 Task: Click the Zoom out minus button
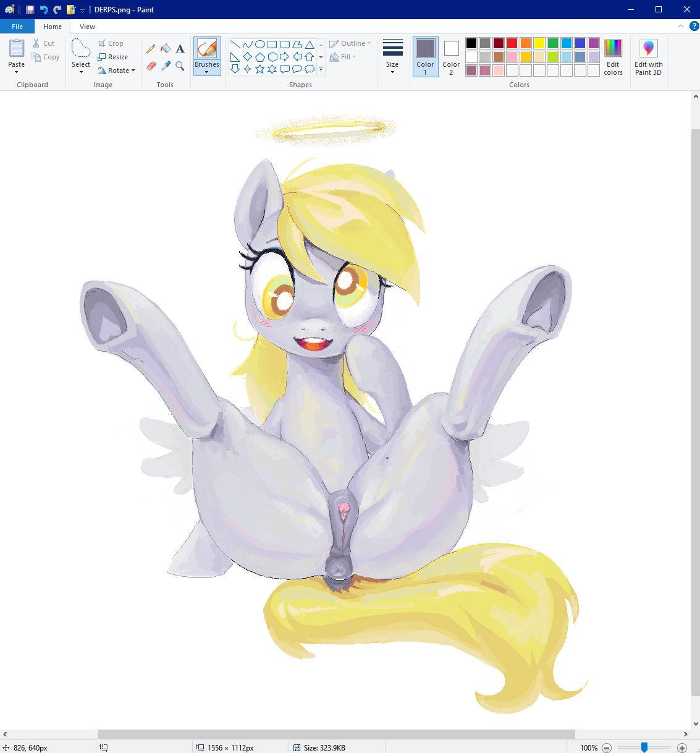point(607,747)
